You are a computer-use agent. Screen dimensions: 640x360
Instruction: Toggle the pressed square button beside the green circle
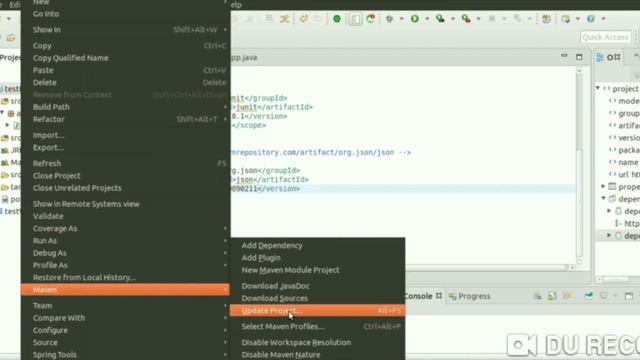coord(355,19)
